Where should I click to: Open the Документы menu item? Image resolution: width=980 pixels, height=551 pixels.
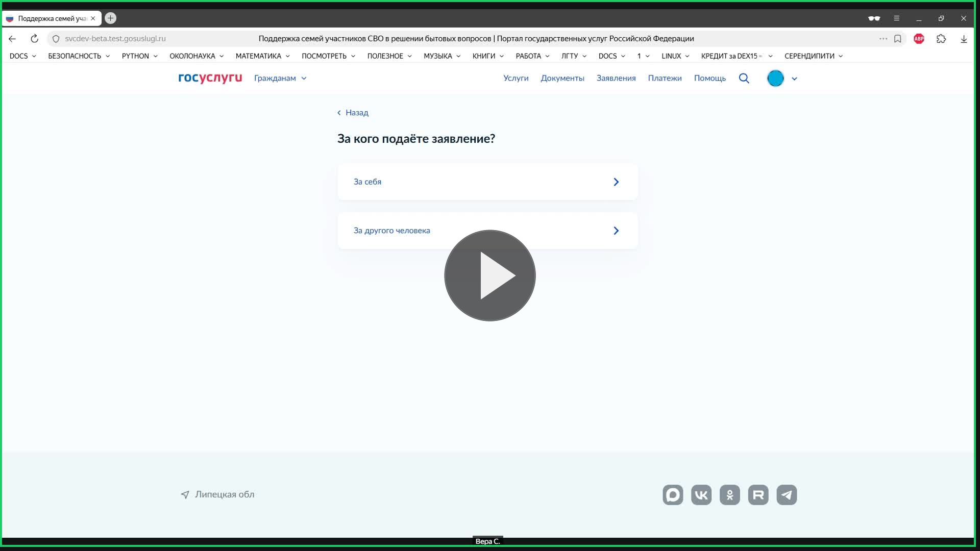[x=562, y=78]
